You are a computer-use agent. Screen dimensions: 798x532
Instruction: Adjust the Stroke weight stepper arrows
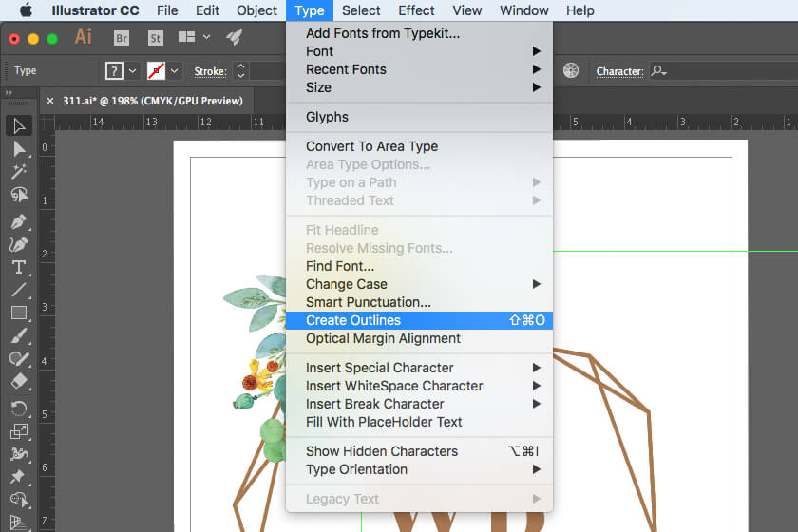coord(240,70)
